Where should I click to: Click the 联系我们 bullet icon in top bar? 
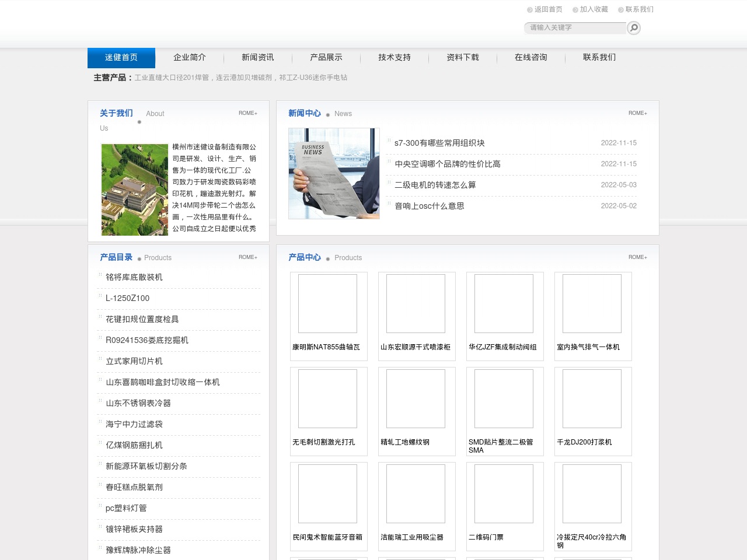(x=621, y=10)
